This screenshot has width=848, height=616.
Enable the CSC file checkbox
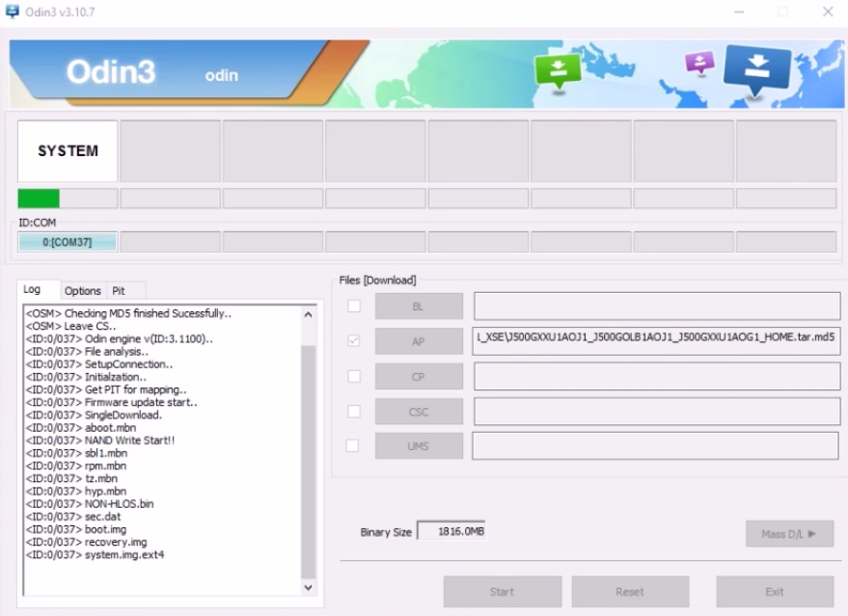tap(355, 411)
